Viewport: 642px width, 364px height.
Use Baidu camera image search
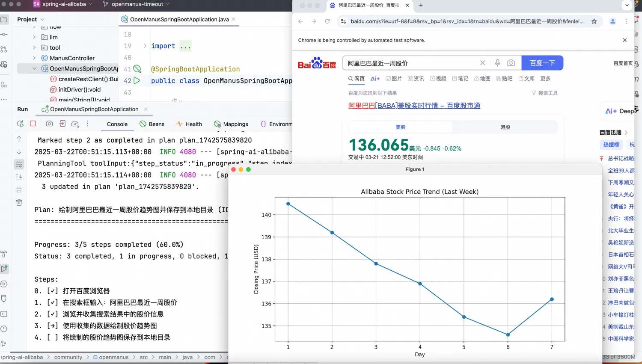tap(511, 63)
